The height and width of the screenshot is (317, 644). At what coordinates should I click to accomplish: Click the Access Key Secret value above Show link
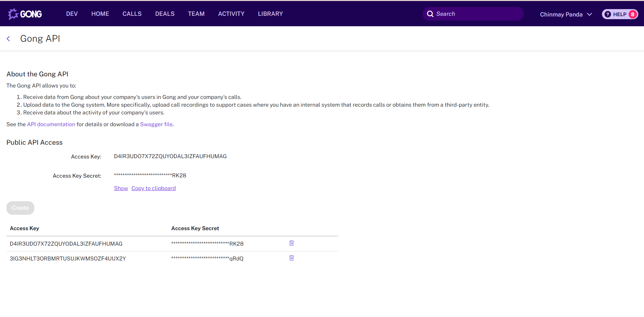[150, 175]
